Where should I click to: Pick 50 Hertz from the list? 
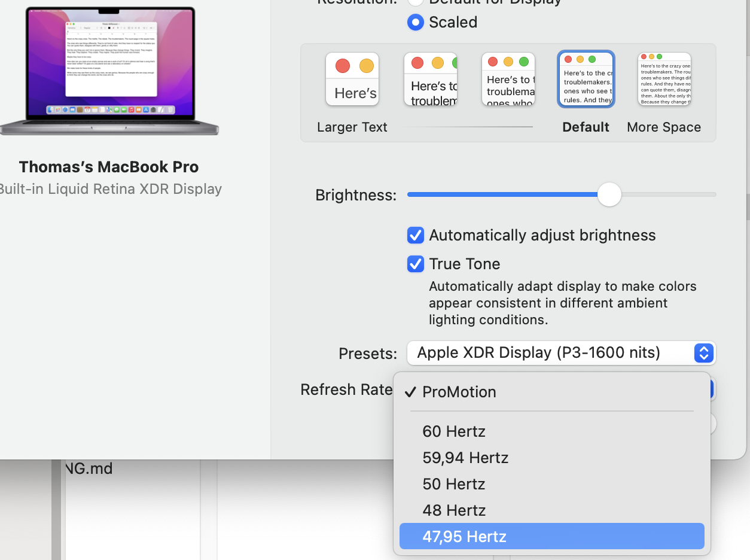454,484
